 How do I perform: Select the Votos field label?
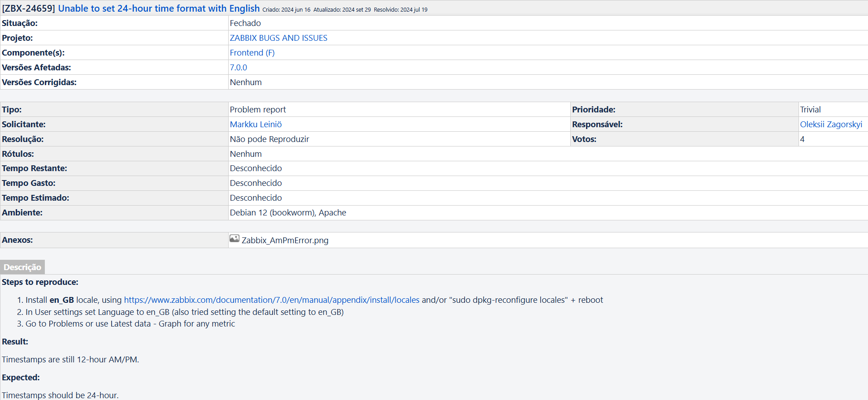pyautogui.click(x=584, y=139)
